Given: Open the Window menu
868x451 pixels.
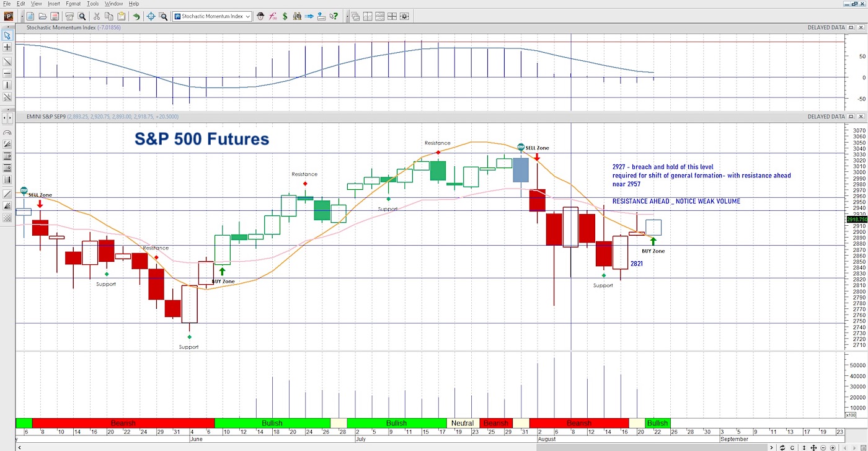Looking at the screenshot, I should coord(113,4).
